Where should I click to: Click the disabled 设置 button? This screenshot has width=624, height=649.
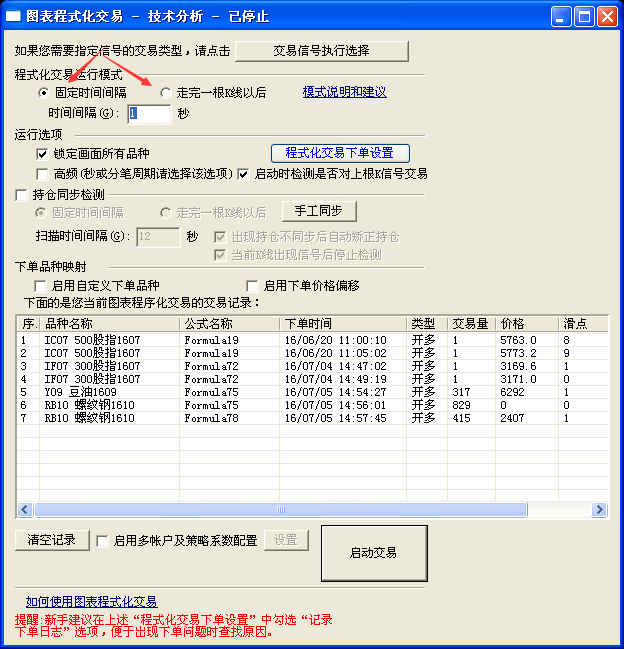coord(286,540)
